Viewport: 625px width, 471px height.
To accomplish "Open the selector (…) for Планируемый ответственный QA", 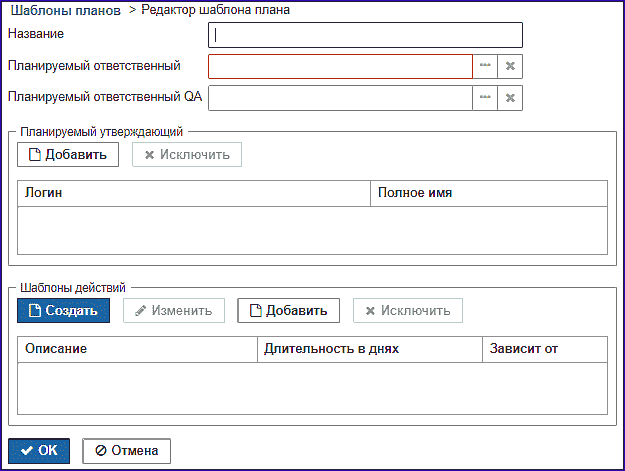I will pyautogui.click(x=485, y=98).
